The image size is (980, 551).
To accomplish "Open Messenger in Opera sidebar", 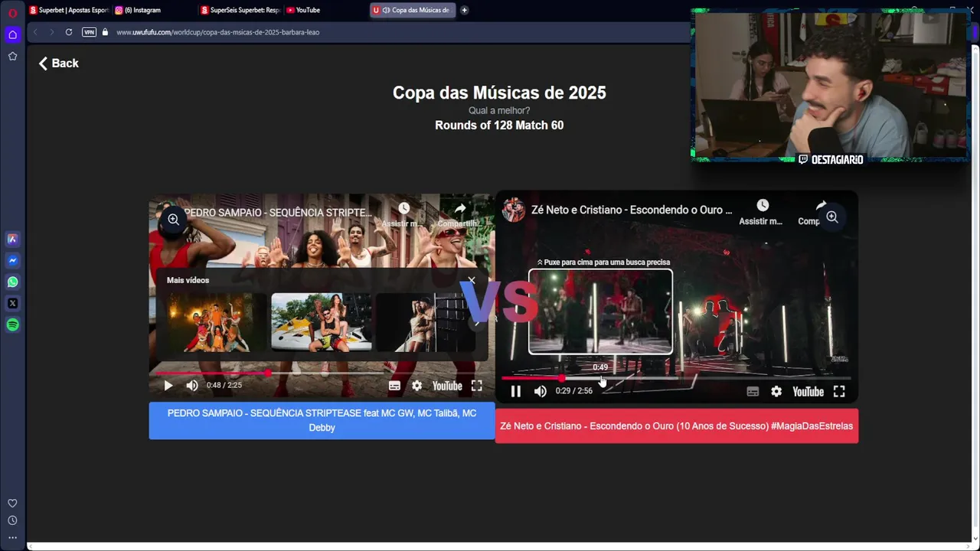I will click(x=12, y=260).
